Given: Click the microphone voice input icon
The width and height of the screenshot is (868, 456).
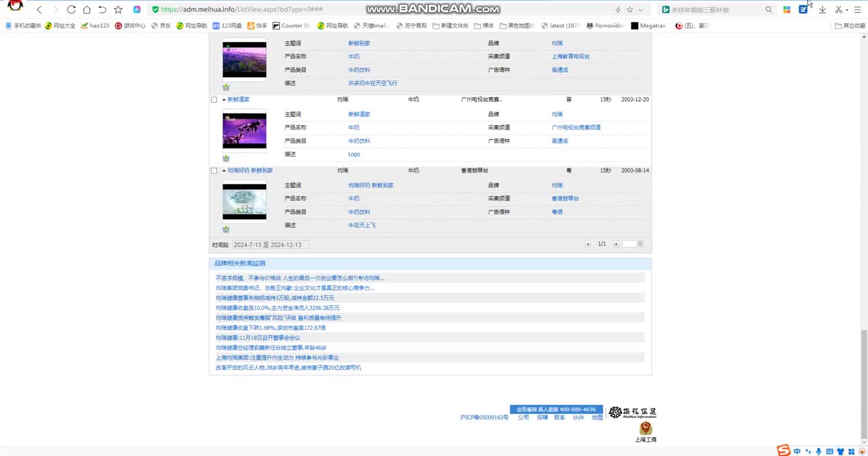Looking at the screenshot, I should point(818,451).
